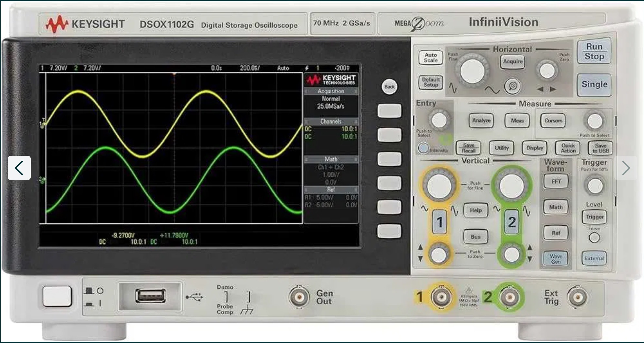Click the FFT key
The image size is (644, 343).
[556, 182]
